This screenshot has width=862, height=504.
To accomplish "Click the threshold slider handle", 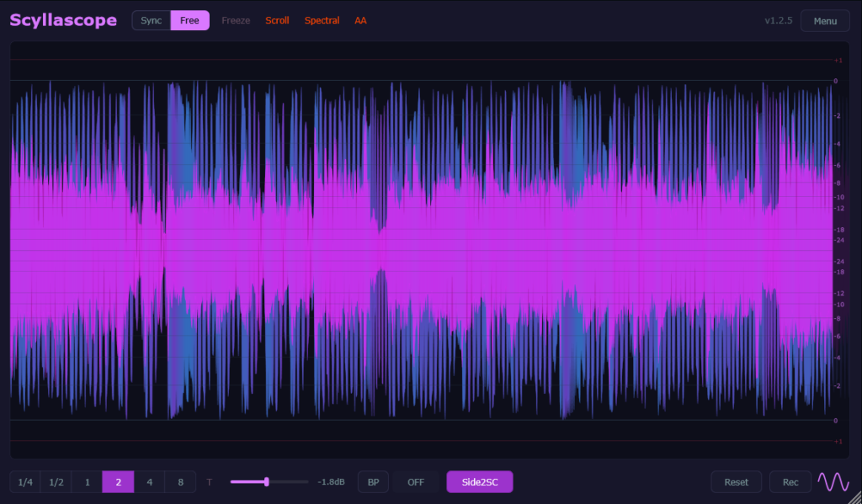I will coord(267,482).
